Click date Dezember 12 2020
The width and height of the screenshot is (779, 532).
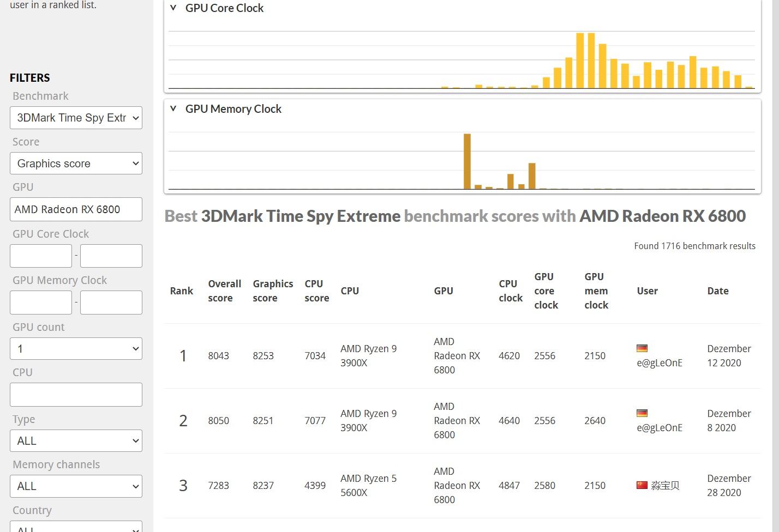(x=729, y=356)
